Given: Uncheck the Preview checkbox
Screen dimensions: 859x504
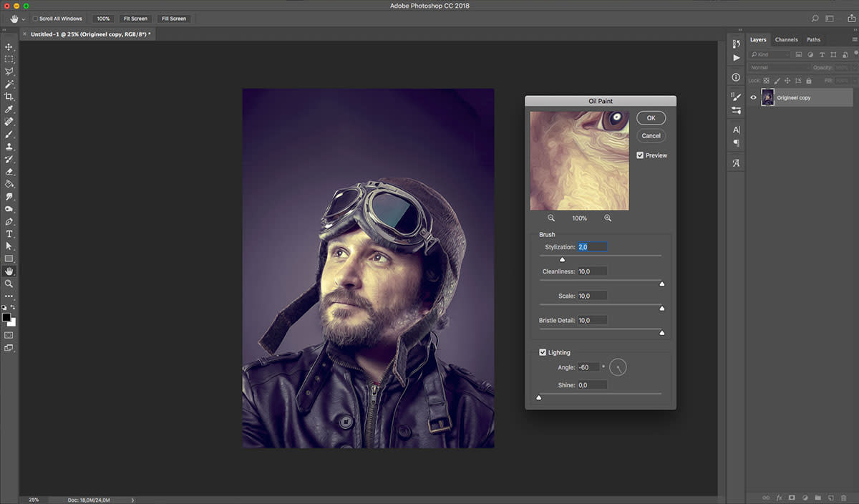Looking at the screenshot, I should pos(640,155).
